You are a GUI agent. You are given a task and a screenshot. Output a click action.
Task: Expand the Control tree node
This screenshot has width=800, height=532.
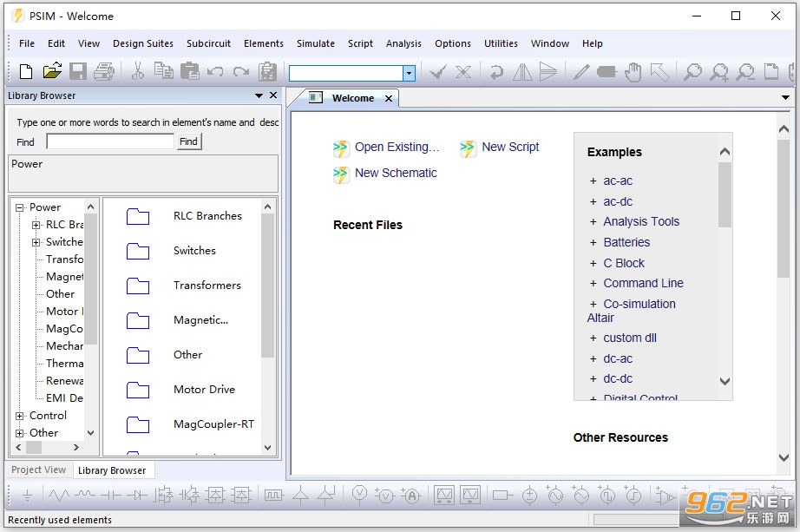pos(19,416)
